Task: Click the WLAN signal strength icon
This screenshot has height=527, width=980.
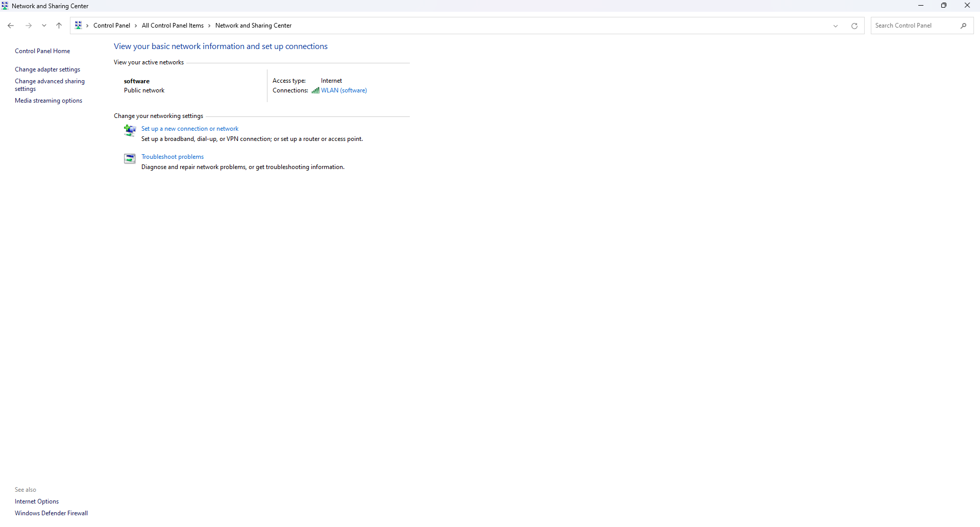Action: coord(315,90)
